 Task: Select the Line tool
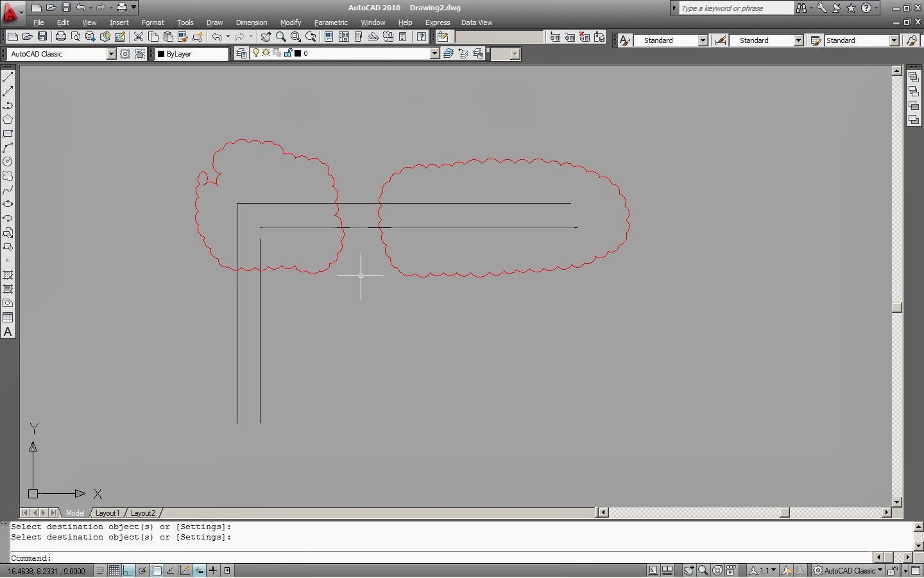pyautogui.click(x=8, y=76)
